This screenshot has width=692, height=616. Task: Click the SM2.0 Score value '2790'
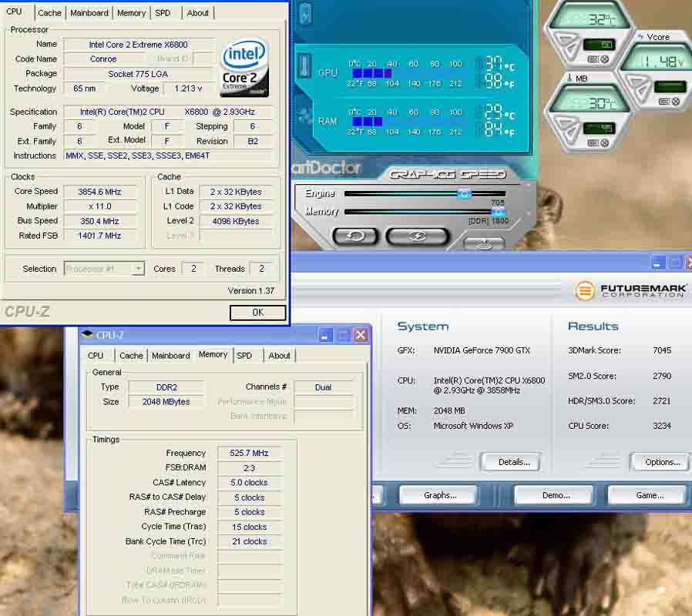662,376
